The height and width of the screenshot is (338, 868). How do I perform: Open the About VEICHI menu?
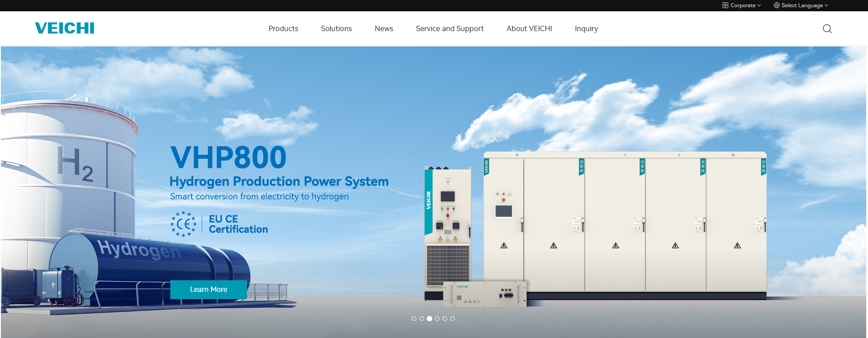point(529,28)
